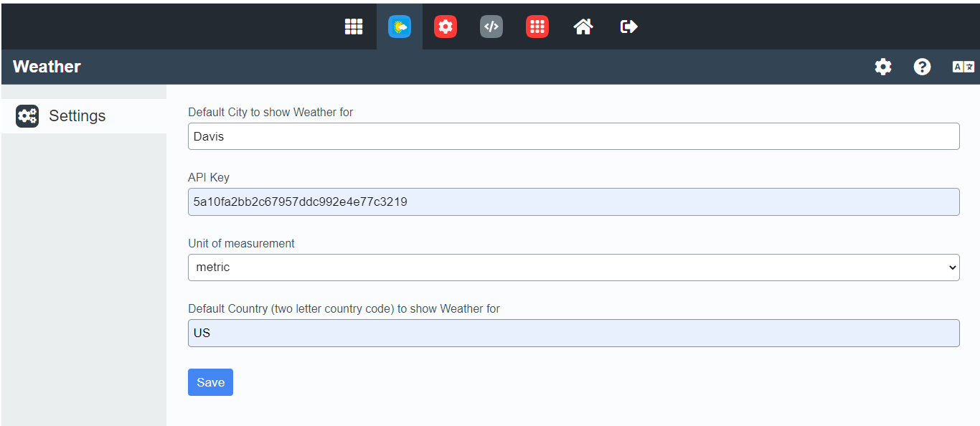Click the Weather app icon in top bar
This screenshot has width=980, height=426.
[400, 27]
